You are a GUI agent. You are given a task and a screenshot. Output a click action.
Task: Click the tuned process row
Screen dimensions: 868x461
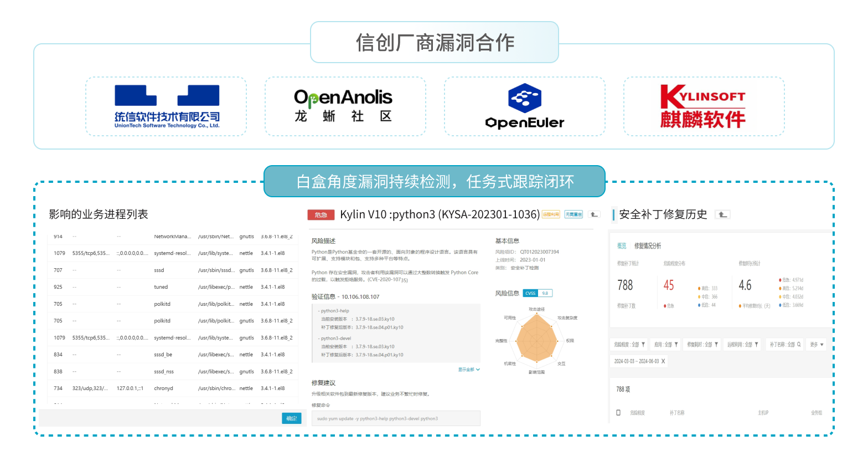(x=173, y=287)
